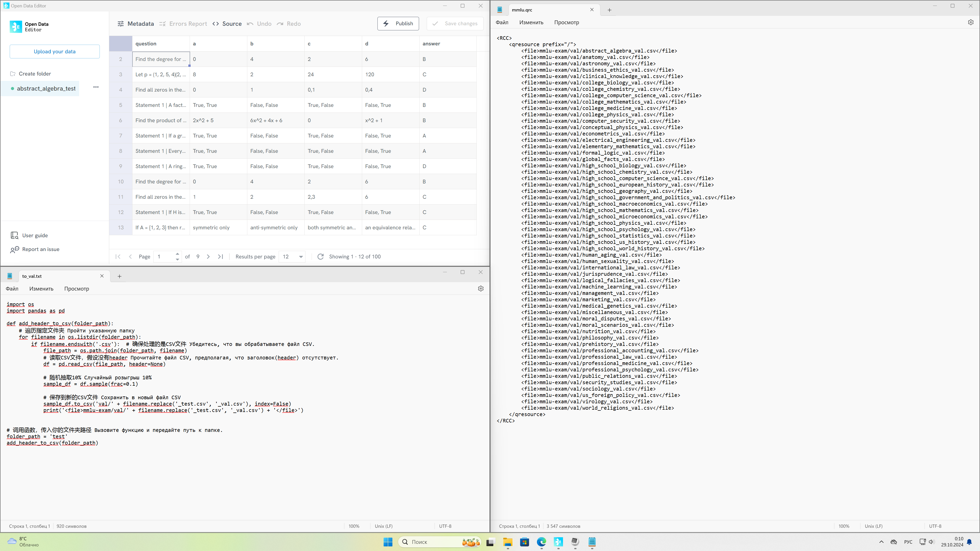The width and height of the screenshot is (980, 551).
Task: Open Файл menu in mmlu.qrc Notepad
Action: click(502, 22)
